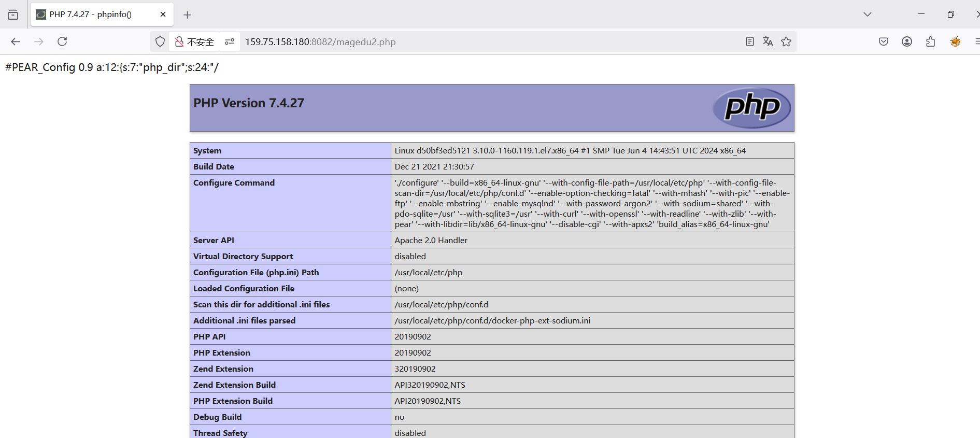Image resolution: width=980 pixels, height=438 pixels.
Task: Select the Debug Build label
Action: 217,417
